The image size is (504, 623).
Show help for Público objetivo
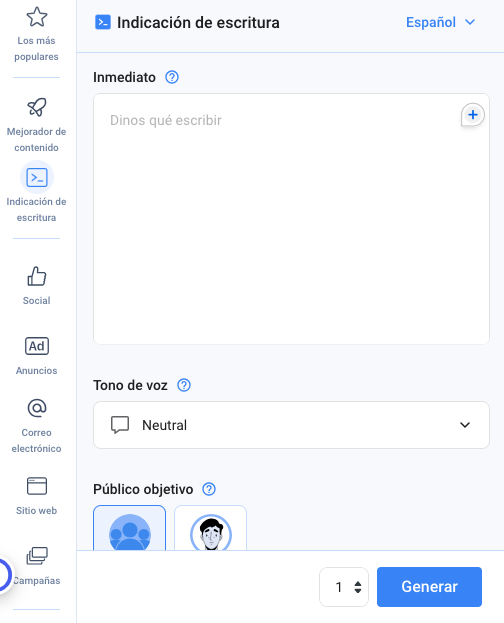209,489
